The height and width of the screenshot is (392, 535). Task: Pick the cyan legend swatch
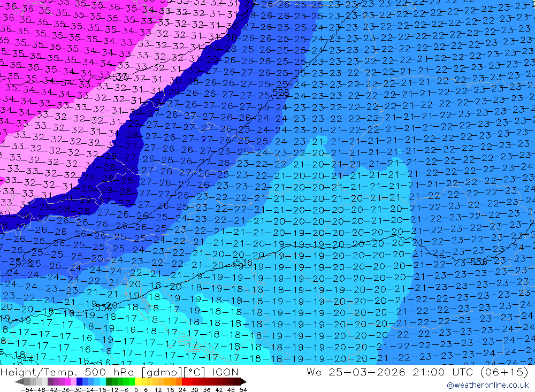click(103, 382)
